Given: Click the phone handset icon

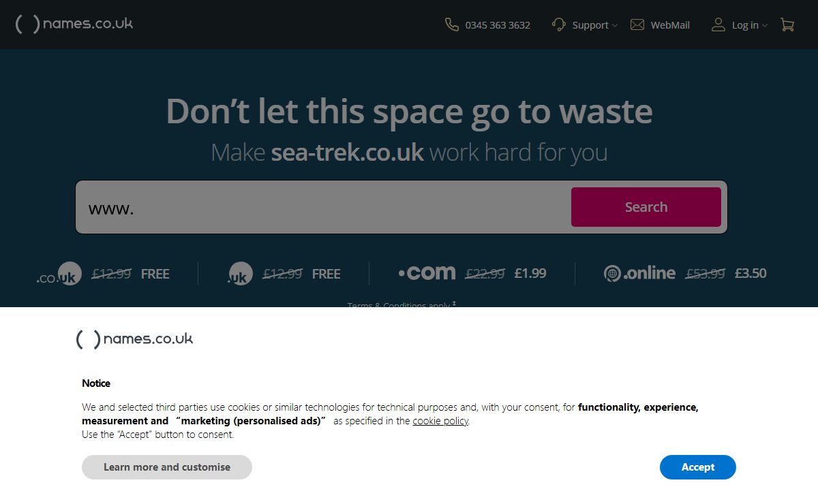Looking at the screenshot, I should 451,25.
